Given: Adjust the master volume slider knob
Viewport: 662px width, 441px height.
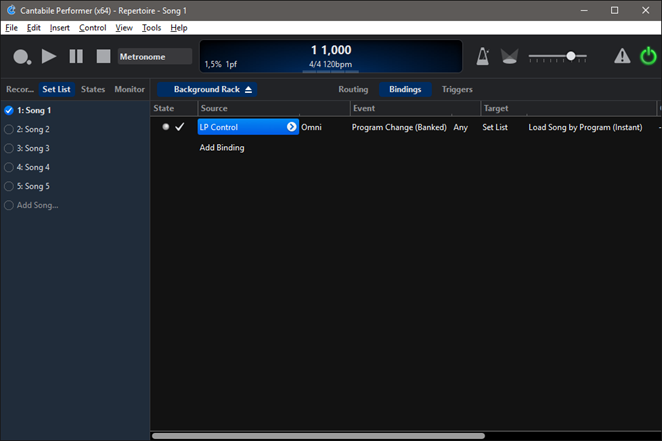Looking at the screenshot, I should click(x=571, y=56).
